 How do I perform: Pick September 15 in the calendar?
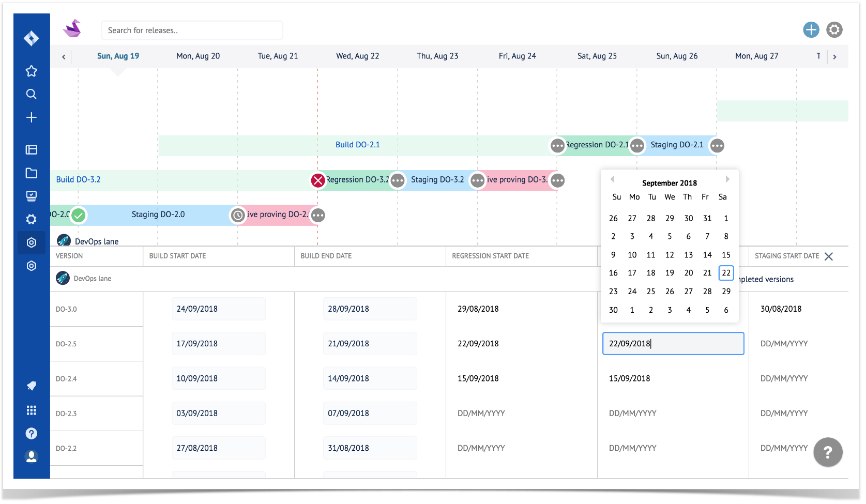click(x=726, y=255)
